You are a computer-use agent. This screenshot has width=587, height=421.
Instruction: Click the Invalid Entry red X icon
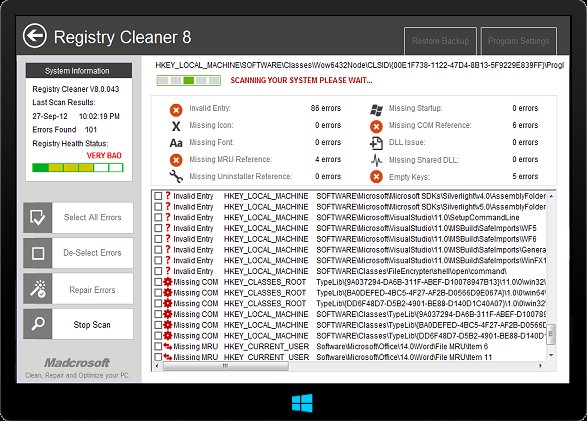[176, 110]
